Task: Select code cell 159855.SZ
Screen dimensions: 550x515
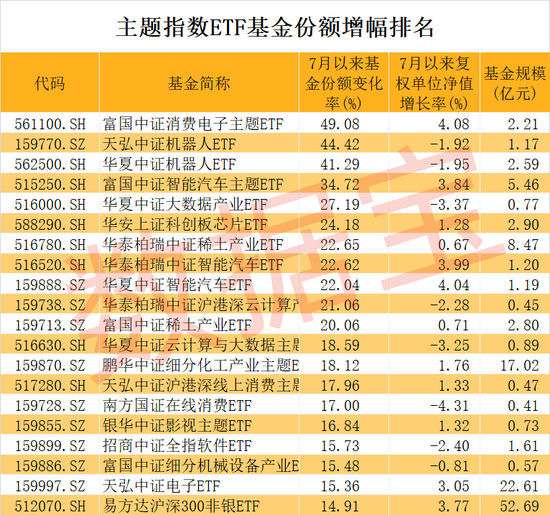Action: coord(50,426)
